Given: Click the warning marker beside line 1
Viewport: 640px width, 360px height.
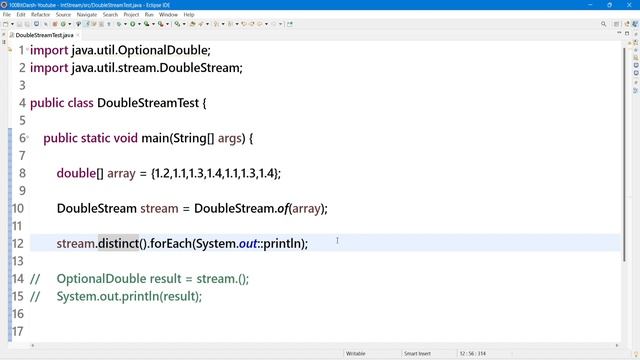Looking at the screenshot, I should (10, 50).
